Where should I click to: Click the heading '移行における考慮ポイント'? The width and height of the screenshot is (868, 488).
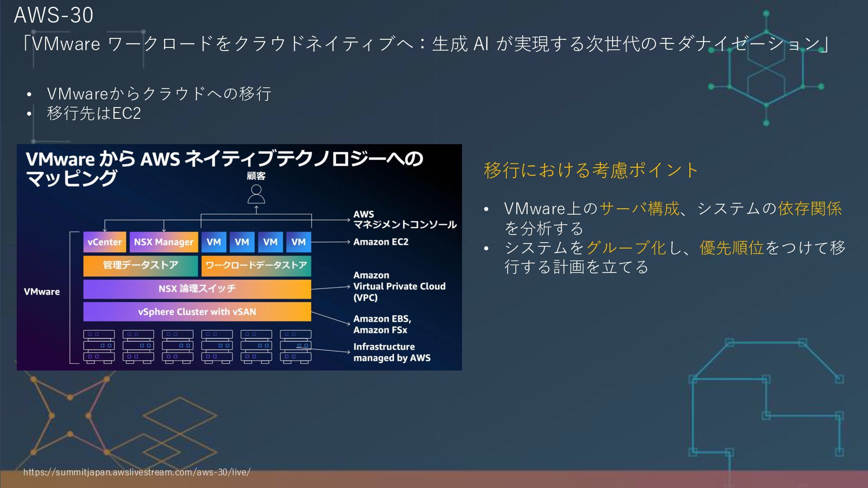pos(591,170)
